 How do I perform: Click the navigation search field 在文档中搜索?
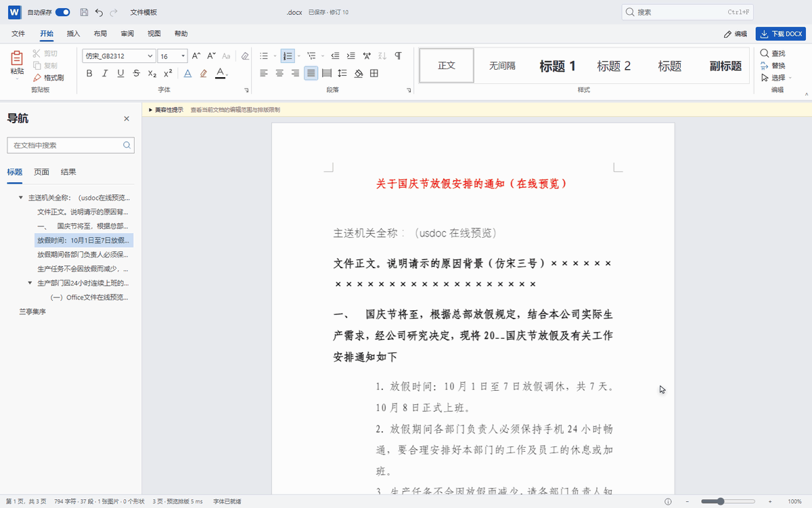coord(70,145)
